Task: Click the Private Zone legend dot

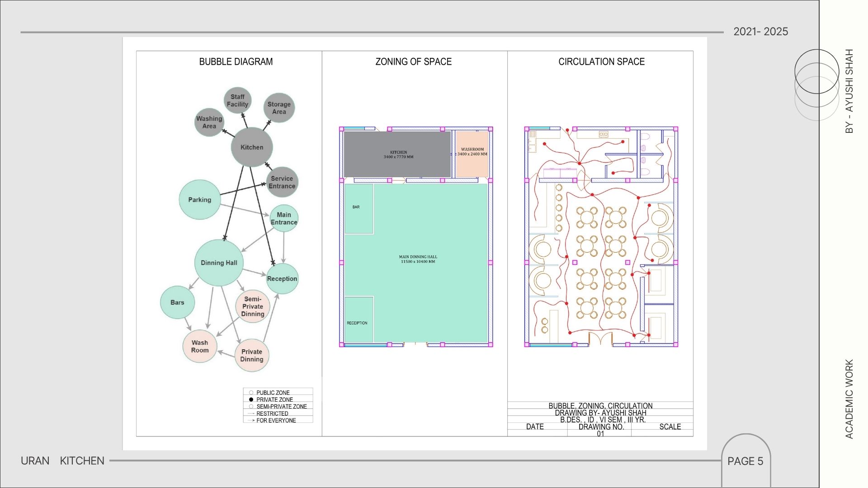Action: tap(251, 399)
